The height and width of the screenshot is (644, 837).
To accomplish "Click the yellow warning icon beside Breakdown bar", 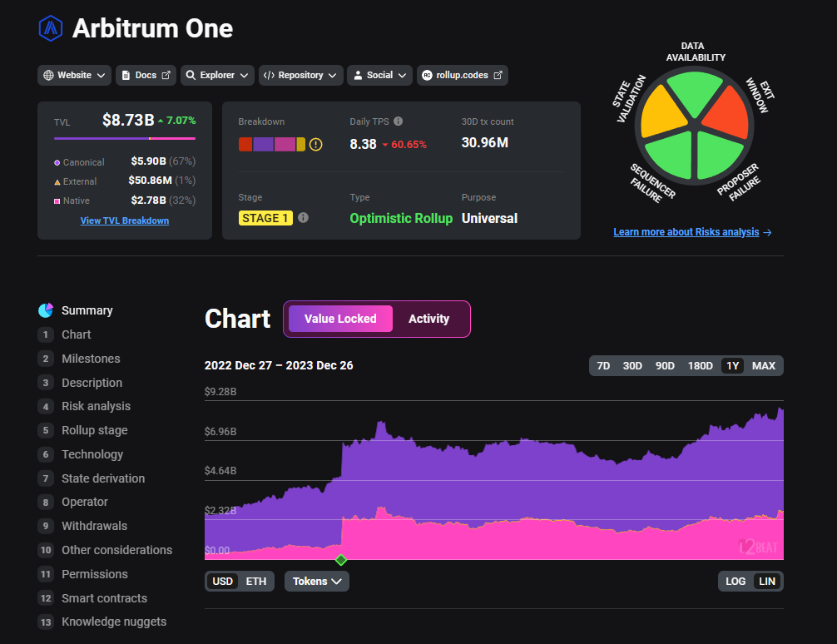I will click(x=316, y=144).
